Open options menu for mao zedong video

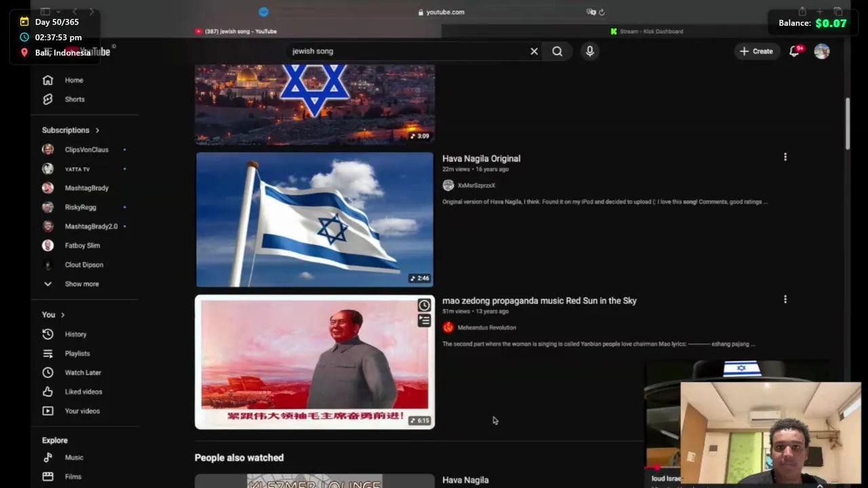(x=785, y=300)
